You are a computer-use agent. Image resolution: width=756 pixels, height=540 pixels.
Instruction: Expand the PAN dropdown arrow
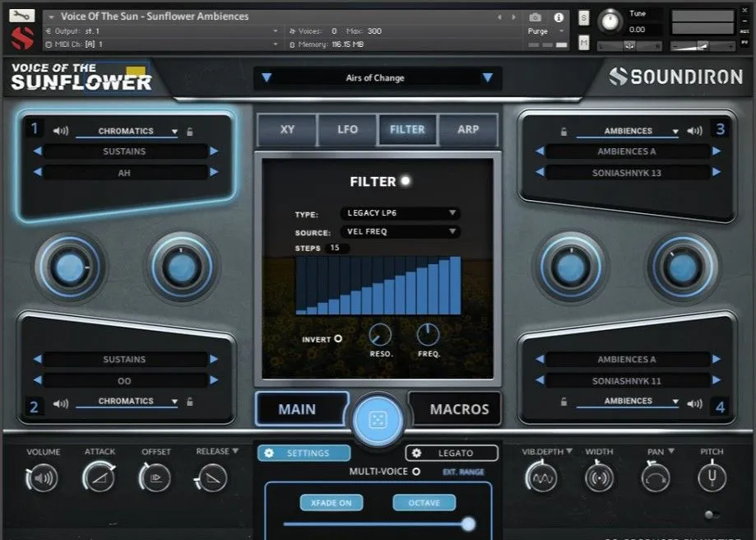[671, 451]
